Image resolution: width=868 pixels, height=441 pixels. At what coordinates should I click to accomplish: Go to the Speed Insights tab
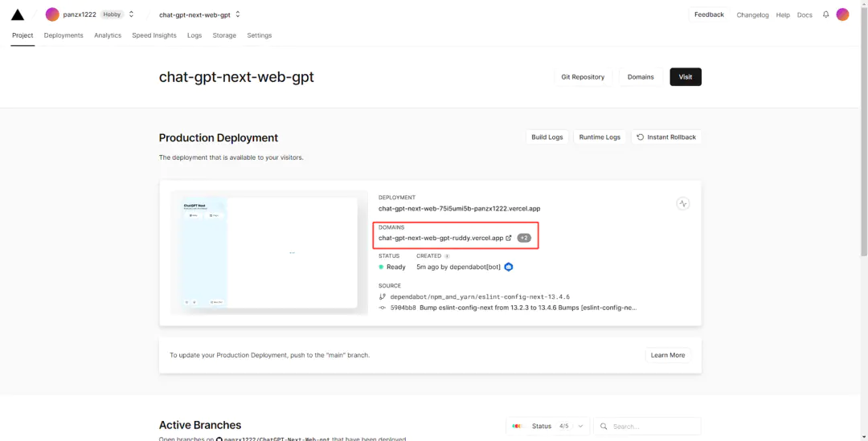pyautogui.click(x=154, y=35)
